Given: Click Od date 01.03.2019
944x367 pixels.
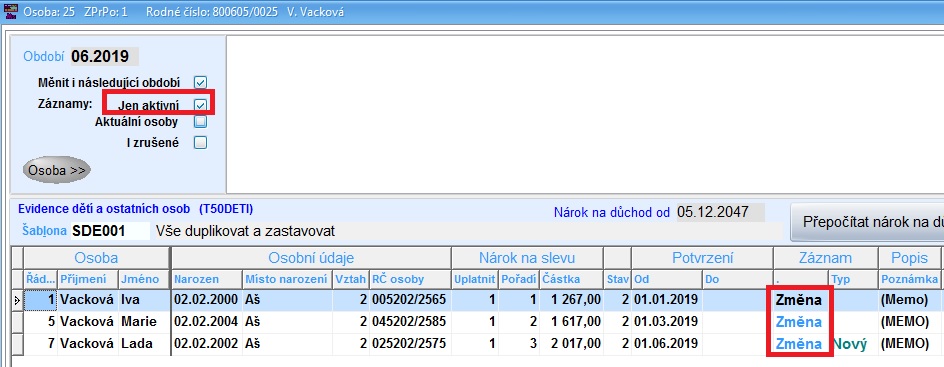Looking at the screenshot, I should tap(666, 322).
